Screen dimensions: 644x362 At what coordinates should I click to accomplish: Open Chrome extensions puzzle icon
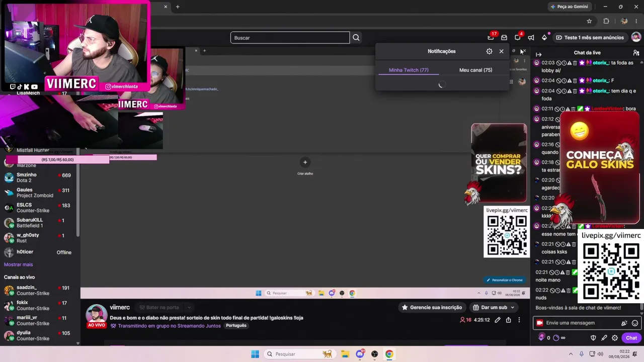606,21
